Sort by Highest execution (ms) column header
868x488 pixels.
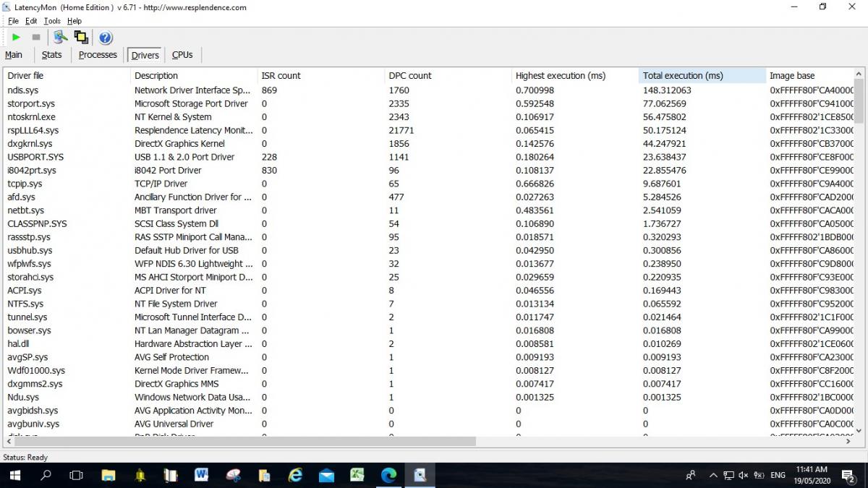(575, 75)
